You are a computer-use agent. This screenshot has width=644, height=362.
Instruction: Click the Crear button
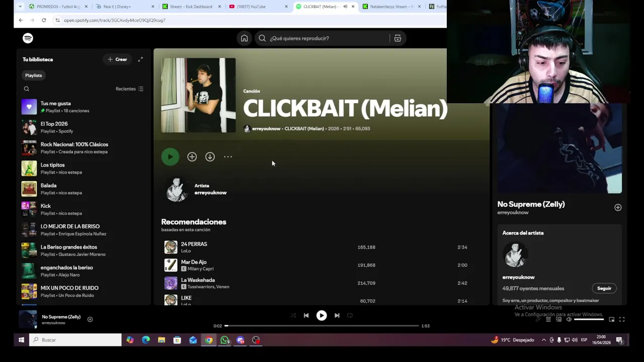pos(117,59)
